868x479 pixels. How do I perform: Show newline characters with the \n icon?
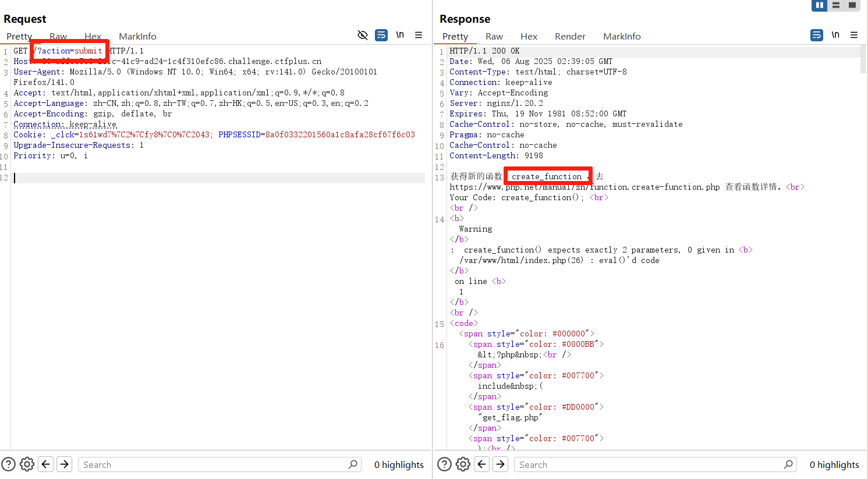pos(400,35)
